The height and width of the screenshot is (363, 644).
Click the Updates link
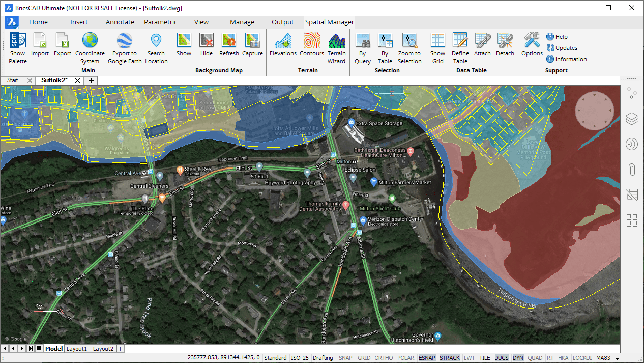[562, 48]
